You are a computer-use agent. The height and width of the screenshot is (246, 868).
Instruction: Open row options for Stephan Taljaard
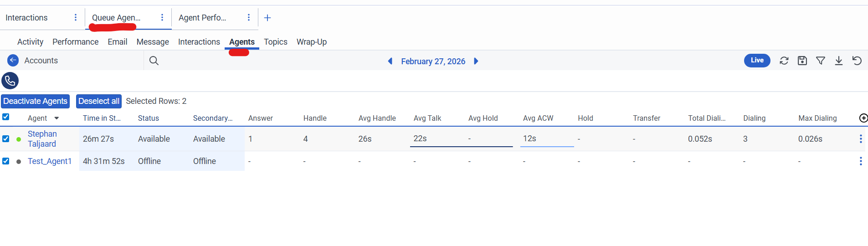(x=861, y=139)
